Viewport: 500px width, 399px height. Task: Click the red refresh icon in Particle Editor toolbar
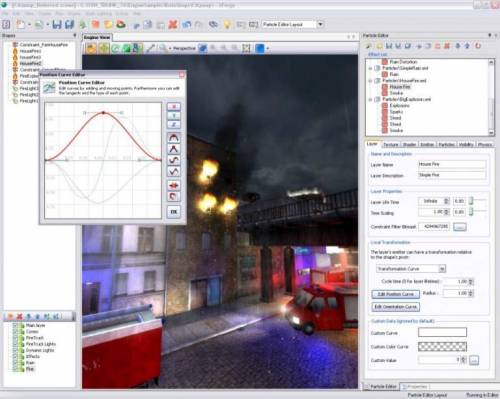[478, 46]
